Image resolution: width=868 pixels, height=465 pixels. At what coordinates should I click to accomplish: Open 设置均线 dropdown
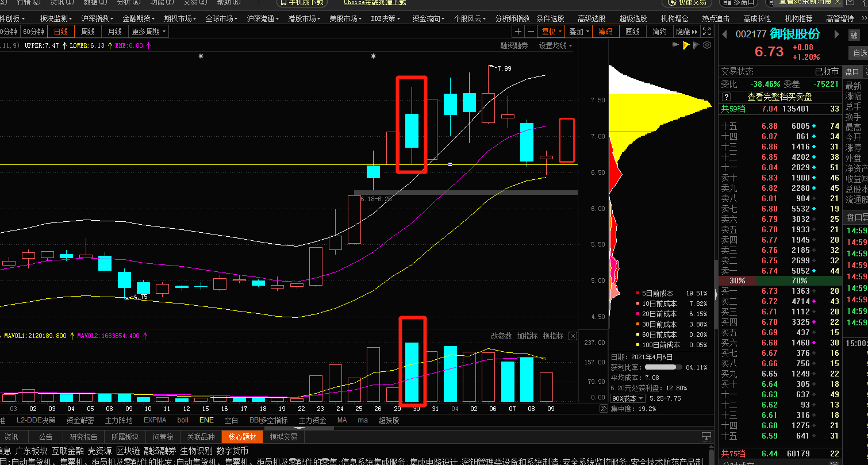tap(555, 45)
